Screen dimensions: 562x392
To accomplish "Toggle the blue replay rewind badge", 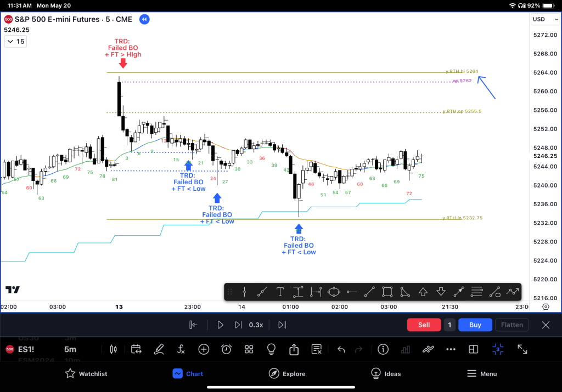I will tap(144, 20).
